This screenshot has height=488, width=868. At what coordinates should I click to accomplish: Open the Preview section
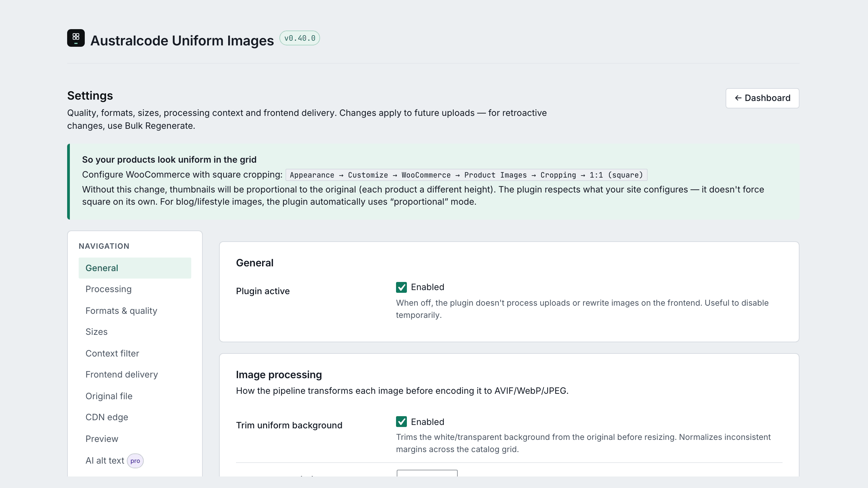pos(135,439)
